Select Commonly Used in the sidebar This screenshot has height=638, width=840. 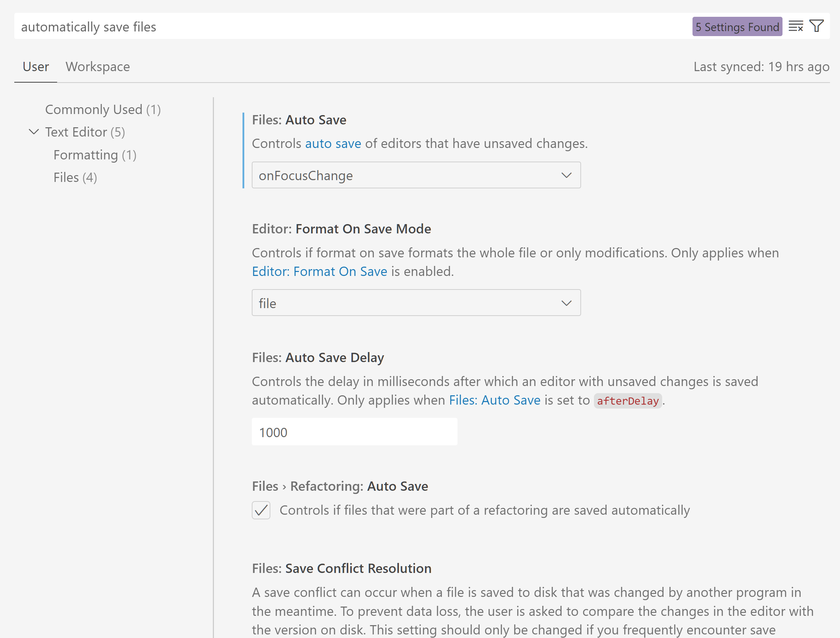102,109
